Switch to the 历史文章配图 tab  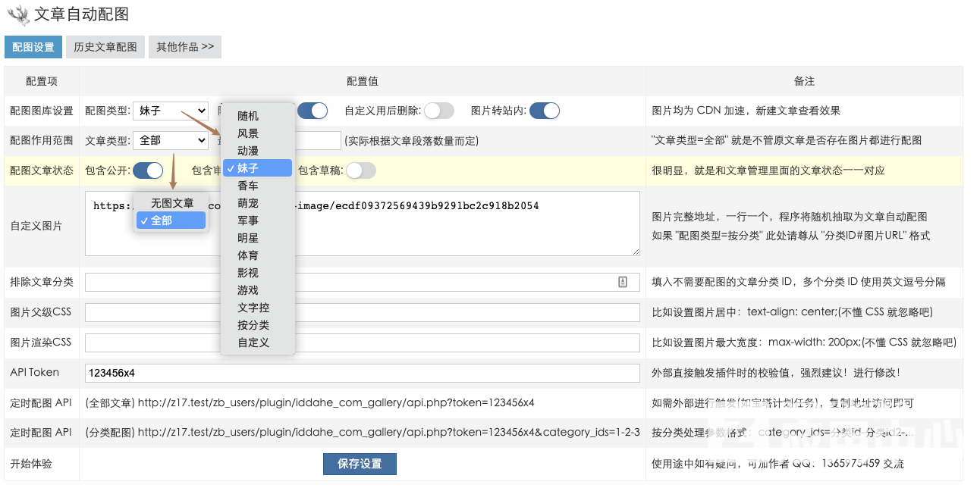(x=105, y=47)
